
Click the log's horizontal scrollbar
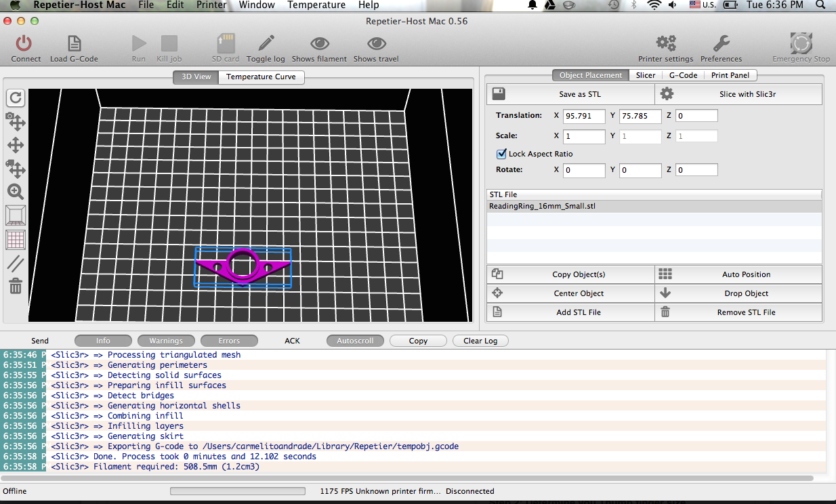pos(407,478)
